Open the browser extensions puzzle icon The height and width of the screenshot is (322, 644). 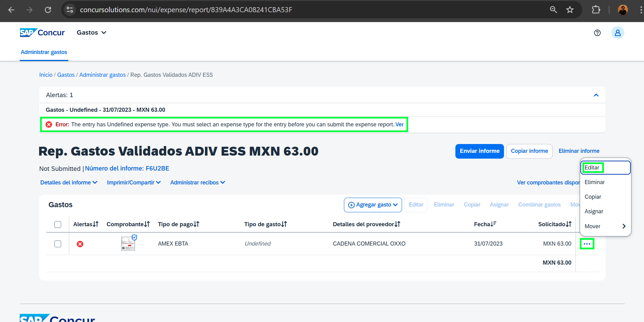coord(596,10)
